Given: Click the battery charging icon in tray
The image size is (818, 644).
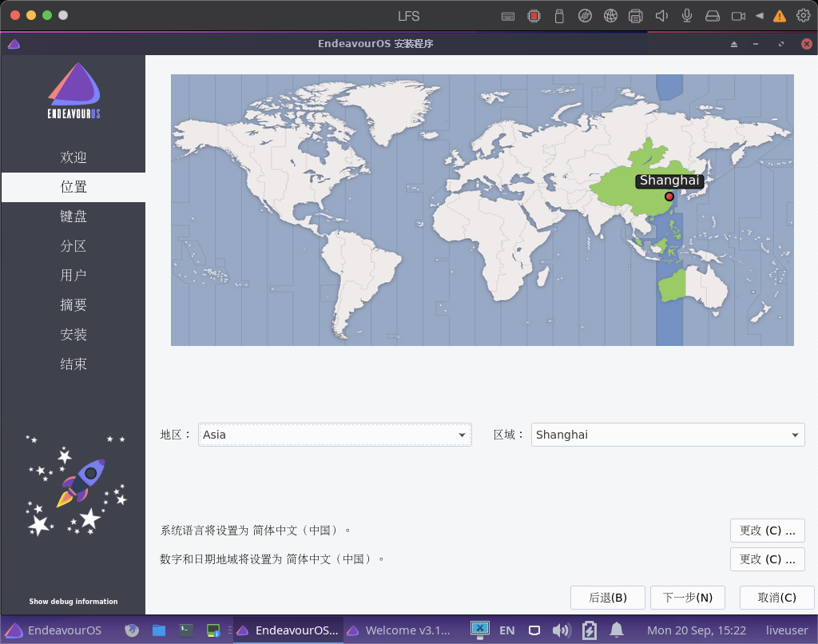Looking at the screenshot, I should pos(590,630).
